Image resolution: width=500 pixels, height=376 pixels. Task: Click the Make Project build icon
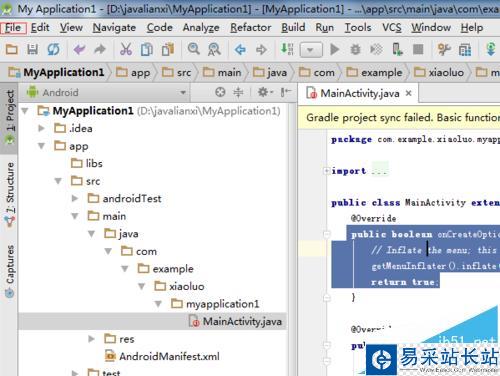coord(287,49)
